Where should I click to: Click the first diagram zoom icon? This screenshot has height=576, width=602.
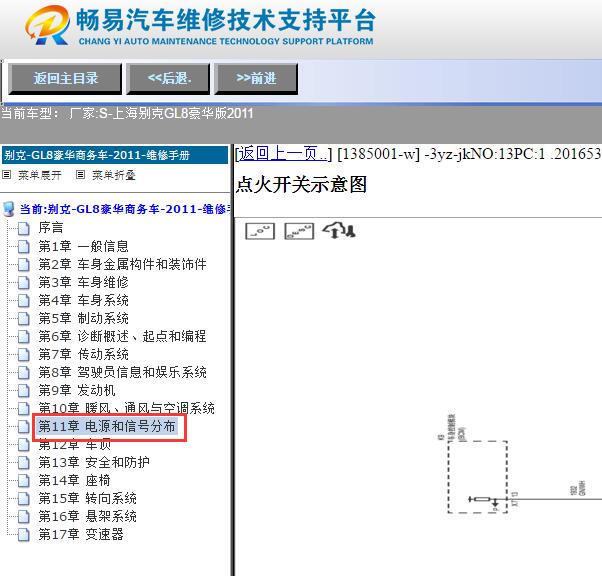click(260, 231)
